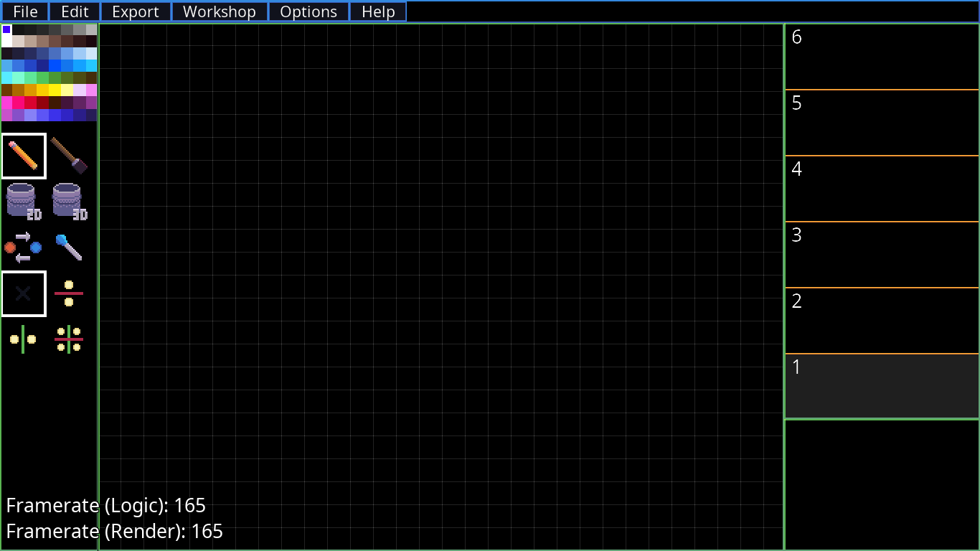Open the Options menu

(308, 11)
